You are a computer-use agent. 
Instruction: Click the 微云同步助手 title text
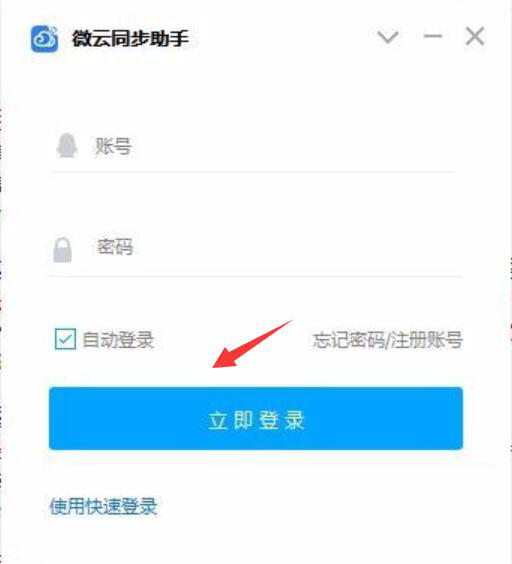point(131,38)
